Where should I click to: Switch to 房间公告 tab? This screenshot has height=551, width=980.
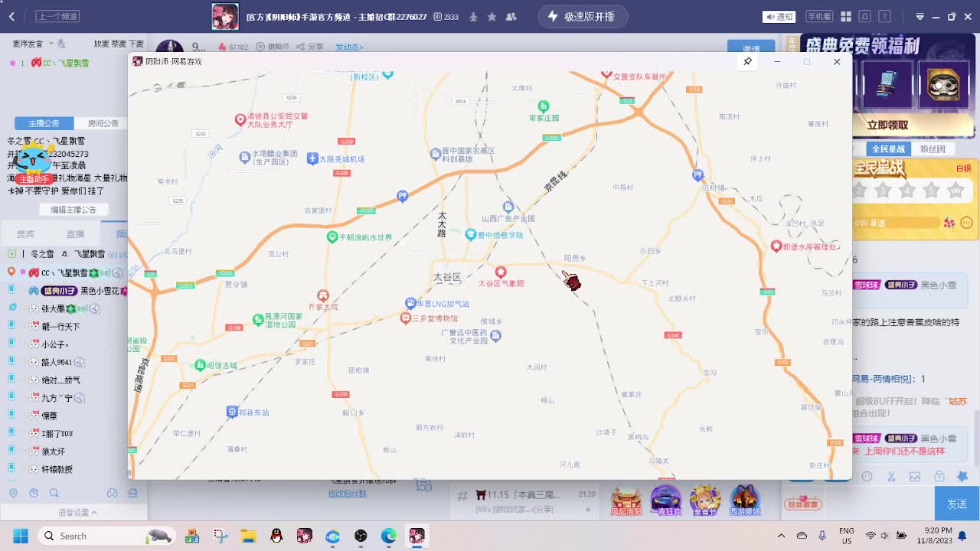[x=103, y=123]
